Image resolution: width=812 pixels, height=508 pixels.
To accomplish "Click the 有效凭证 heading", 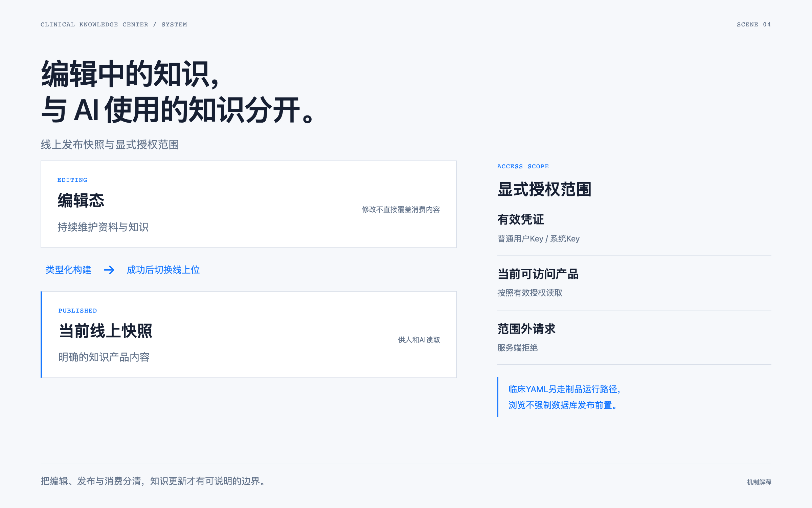I will point(521,219).
